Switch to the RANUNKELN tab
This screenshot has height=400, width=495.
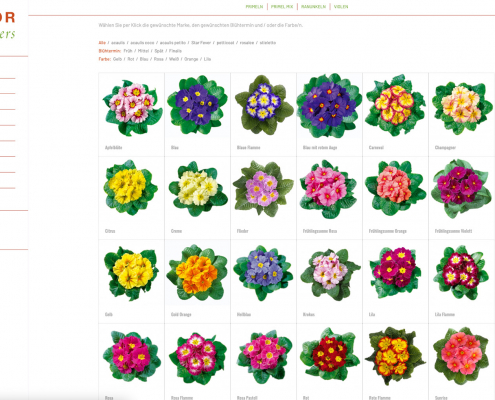click(313, 7)
